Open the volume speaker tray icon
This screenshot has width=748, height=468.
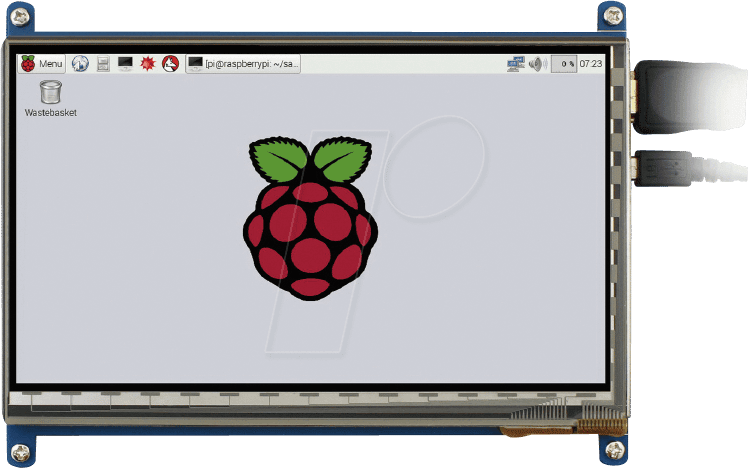(x=538, y=64)
